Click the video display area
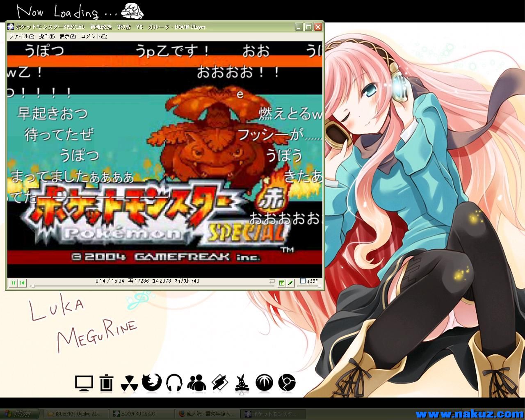This screenshot has width=525, height=420. click(x=165, y=159)
